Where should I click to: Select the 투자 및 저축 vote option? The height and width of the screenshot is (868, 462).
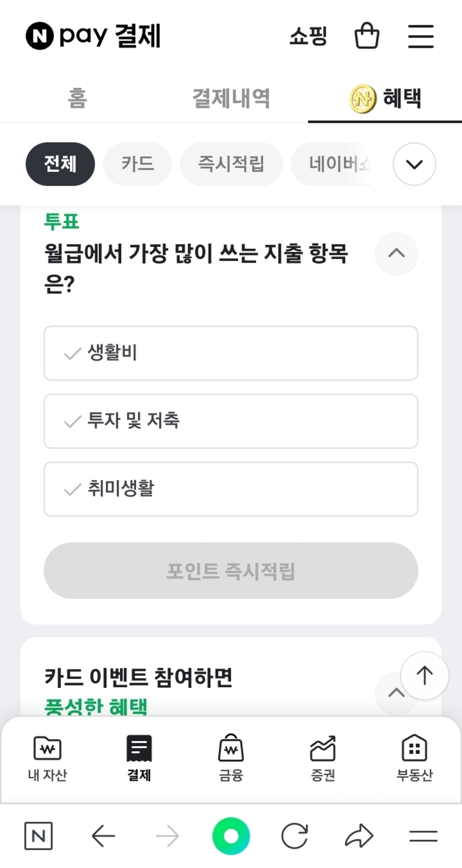[x=230, y=421]
